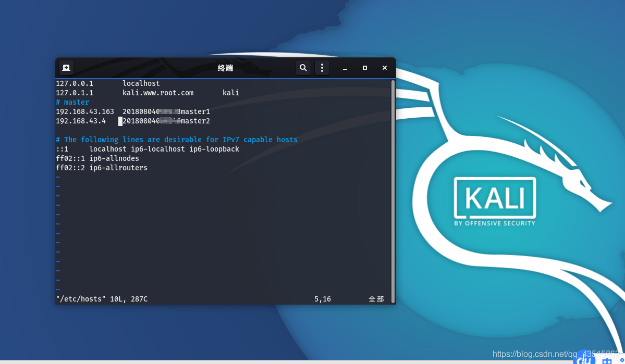Image resolution: width=625 pixels, height=364 pixels.
Task: Click the hostname ending in 'master2'
Action: coord(166,121)
